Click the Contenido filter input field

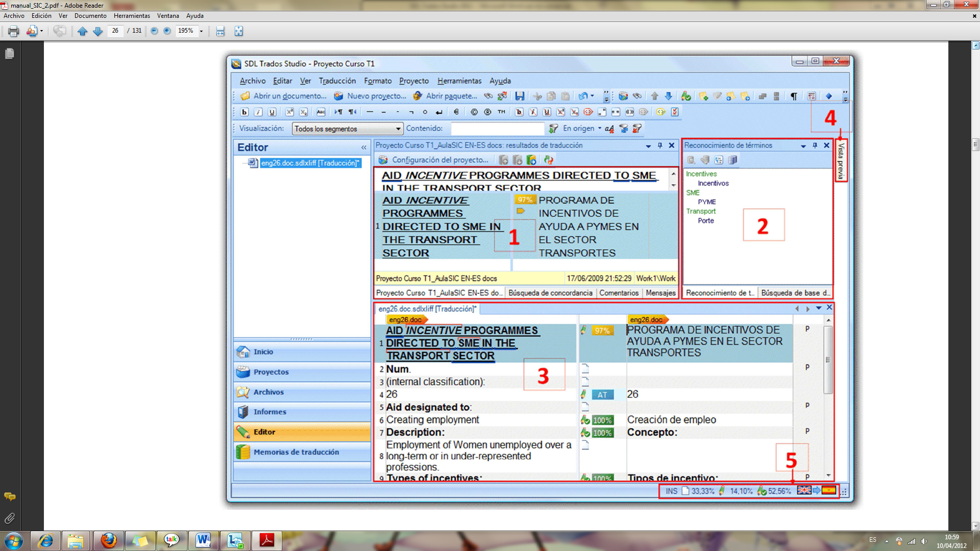(498, 129)
